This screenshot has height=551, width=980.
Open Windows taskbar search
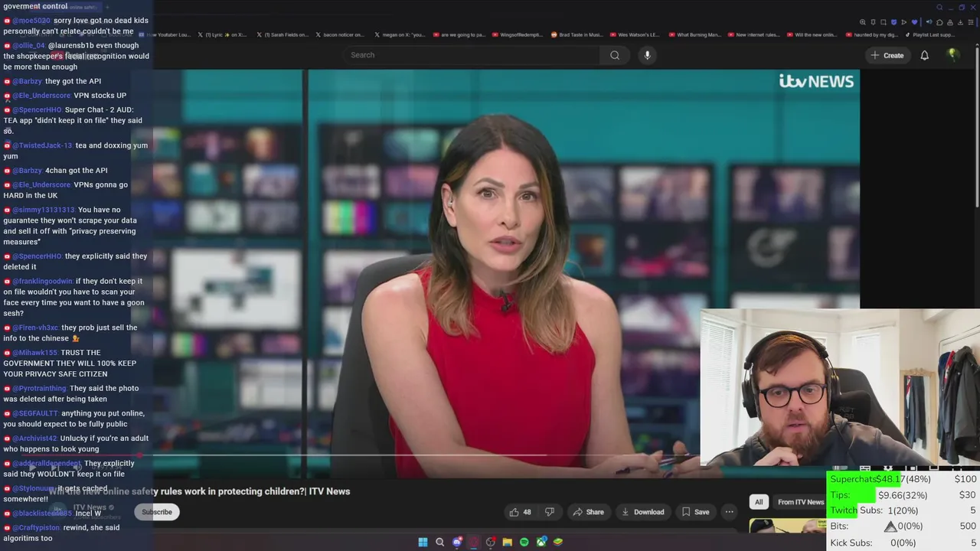439,542
